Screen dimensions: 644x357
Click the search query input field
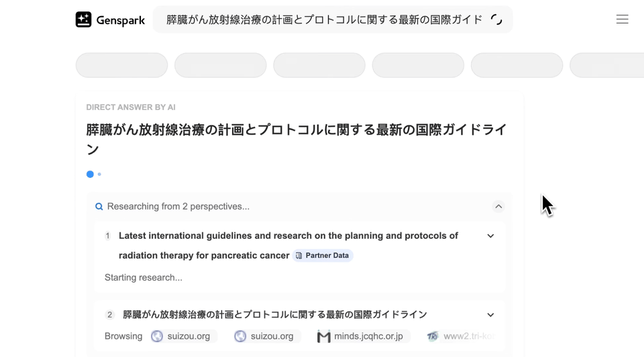point(324,19)
